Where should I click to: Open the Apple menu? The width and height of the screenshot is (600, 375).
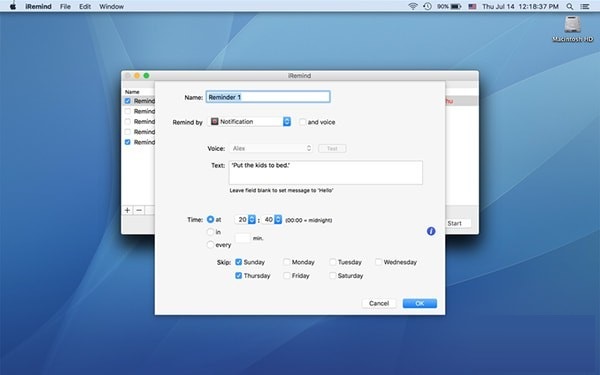click(13, 6)
